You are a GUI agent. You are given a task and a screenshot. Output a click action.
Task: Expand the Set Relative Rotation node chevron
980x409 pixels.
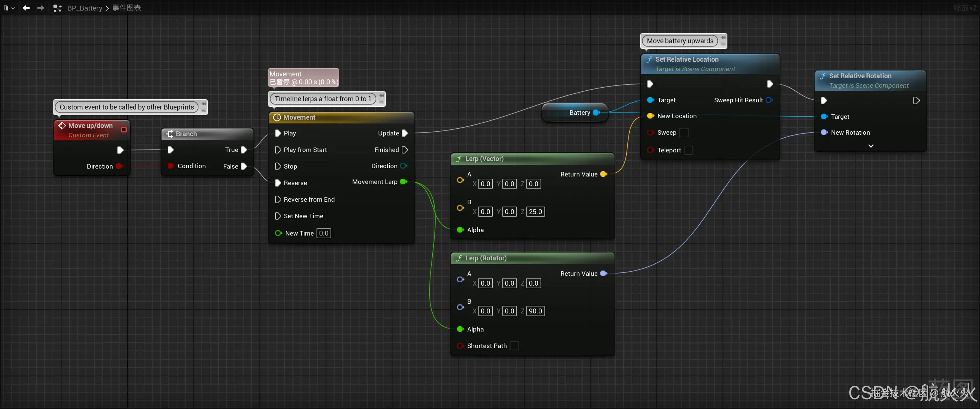871,146
